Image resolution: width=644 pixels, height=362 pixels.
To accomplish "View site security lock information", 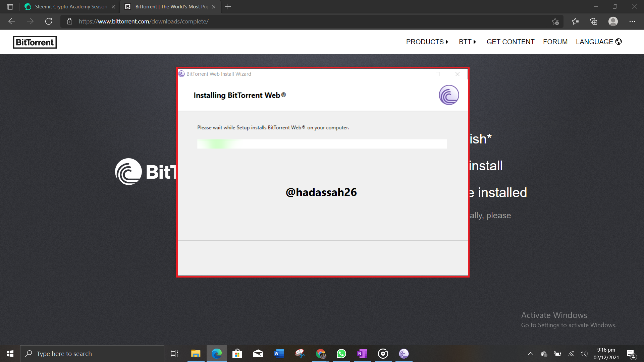I will click(69, 21).
